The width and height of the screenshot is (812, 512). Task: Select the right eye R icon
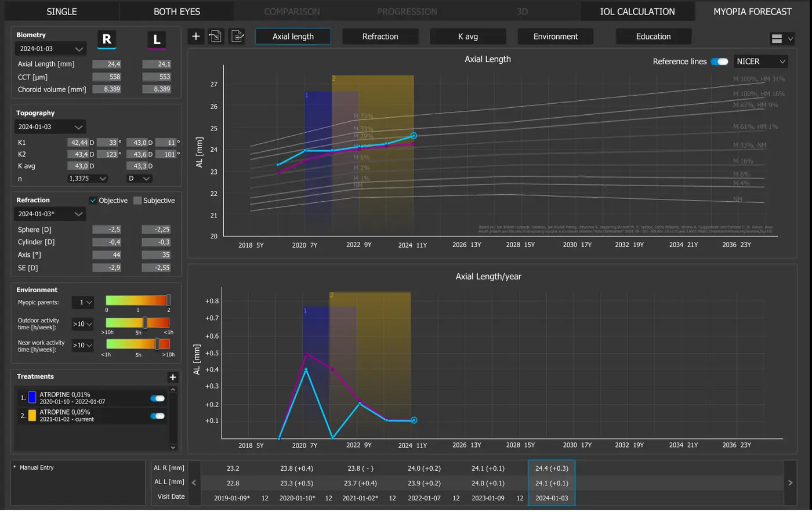pyautogui.click(x=107, y=39)
